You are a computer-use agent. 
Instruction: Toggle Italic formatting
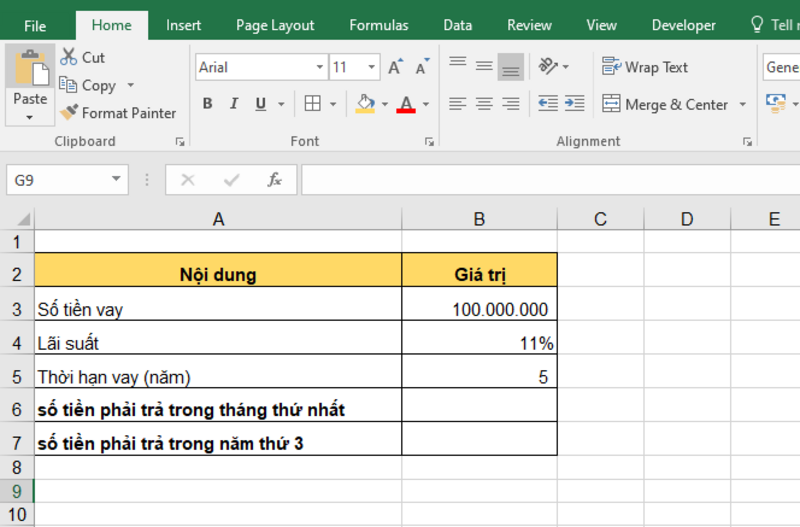pos(234,104)
